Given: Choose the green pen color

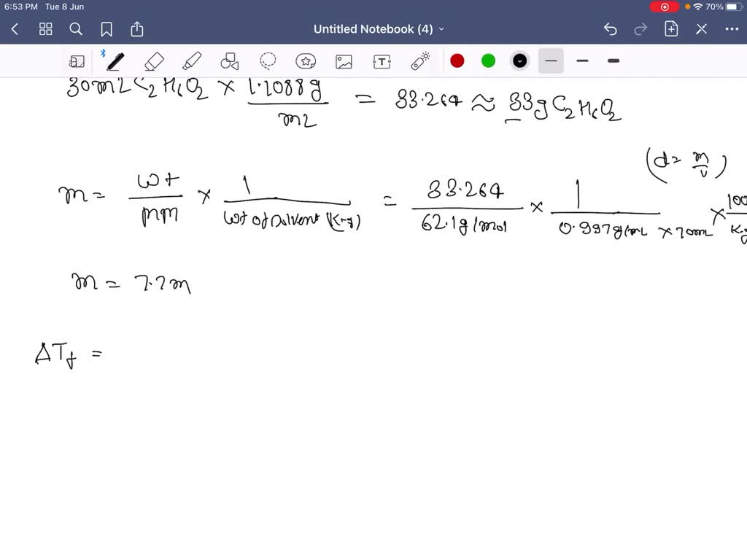Looking at the screenshot, I should [x=488, y=61].
